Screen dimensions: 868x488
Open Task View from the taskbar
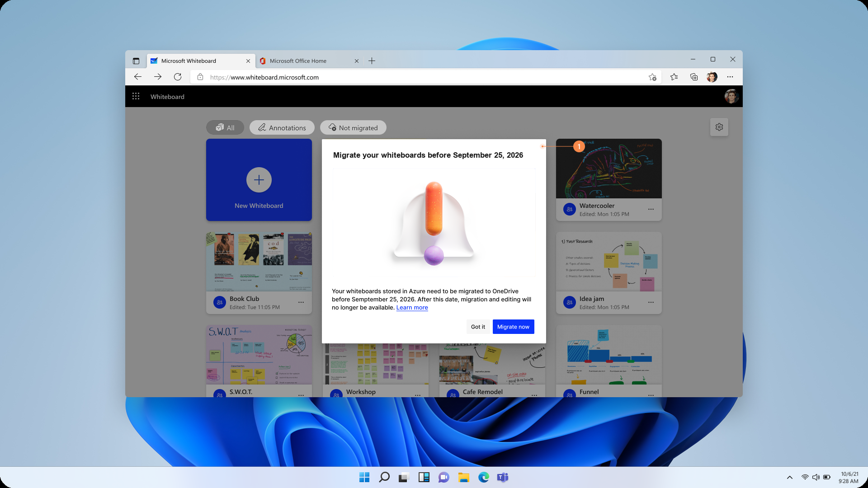pos(404,477)
